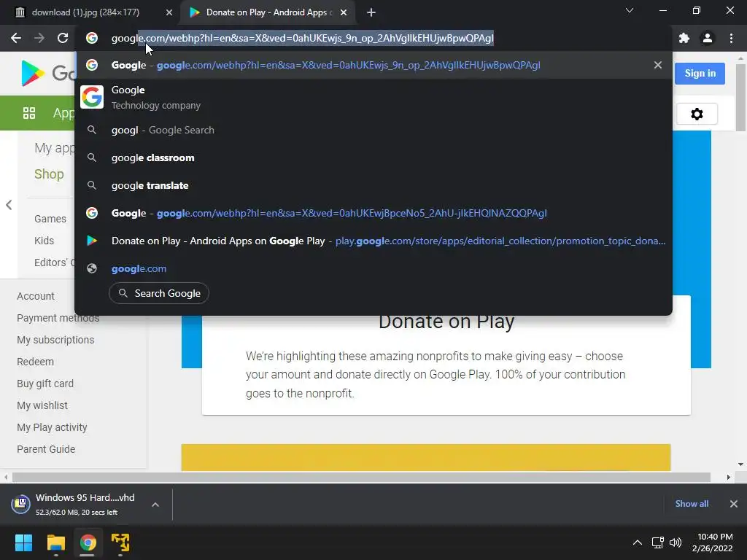This screenshot has width=747, height=560.
Task: Open the Apps grid icon
Action: click(29, 113)
